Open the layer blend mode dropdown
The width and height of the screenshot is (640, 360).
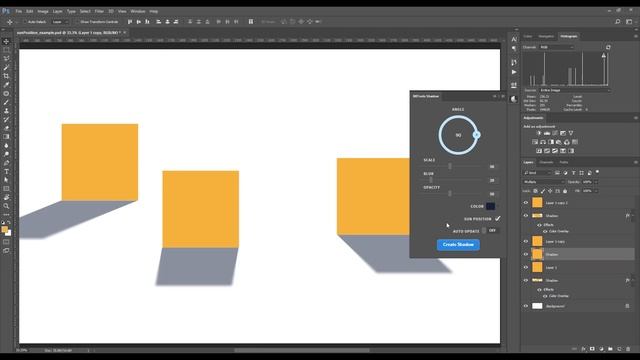tap(544, 182)
